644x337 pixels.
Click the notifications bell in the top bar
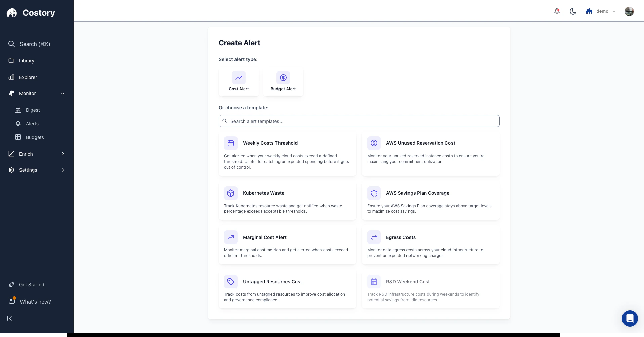557,11
